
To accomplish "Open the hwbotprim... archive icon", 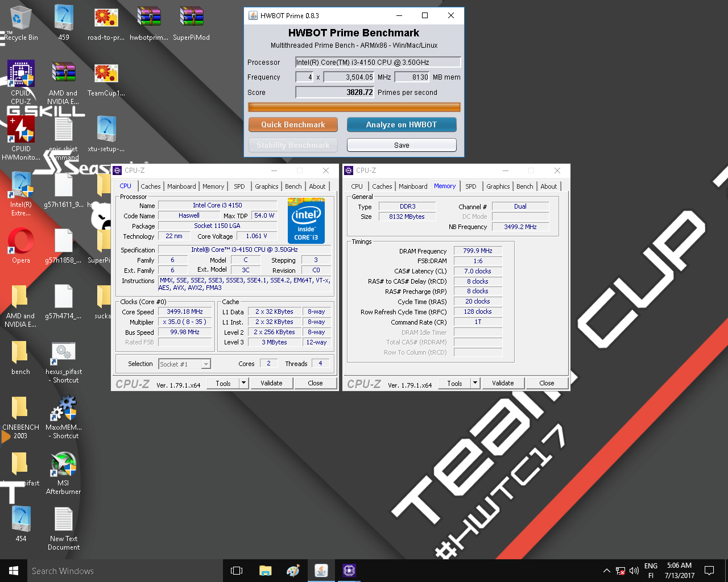I will (149, 23).
